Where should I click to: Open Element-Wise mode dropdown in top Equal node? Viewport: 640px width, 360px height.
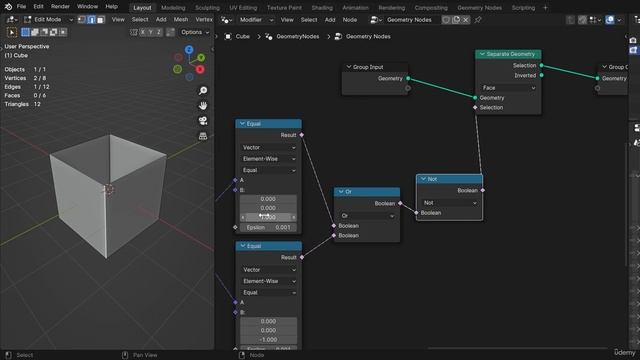(268, 159)
